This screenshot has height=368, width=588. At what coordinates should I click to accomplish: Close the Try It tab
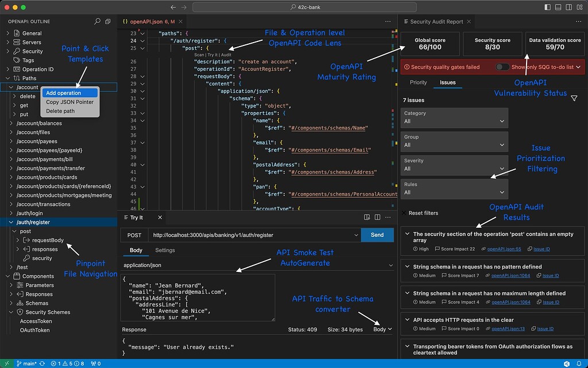click(x=160, y=217)
